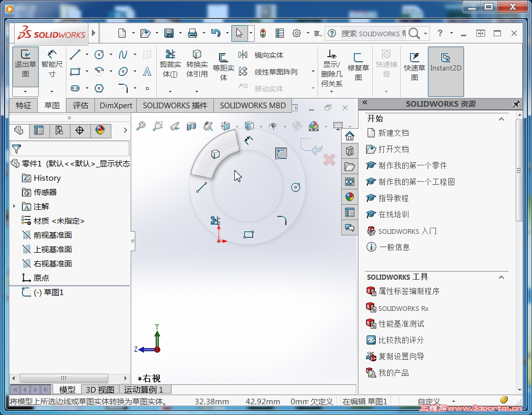Click the red cancel sketch X corner icon
This screenshot has width=532, height=415.
(x=329, y=159)
